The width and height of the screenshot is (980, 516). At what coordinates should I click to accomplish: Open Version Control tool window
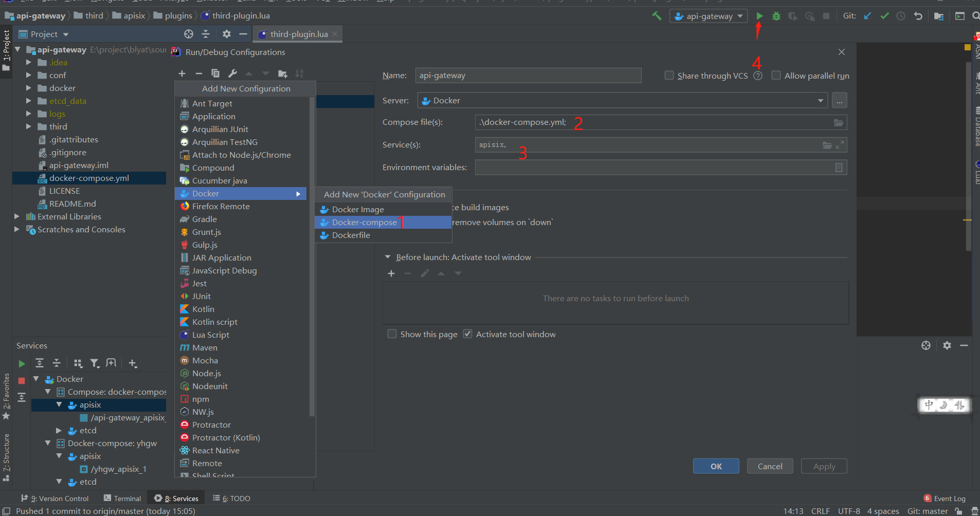pyautogui.click(x=55, y=499)
